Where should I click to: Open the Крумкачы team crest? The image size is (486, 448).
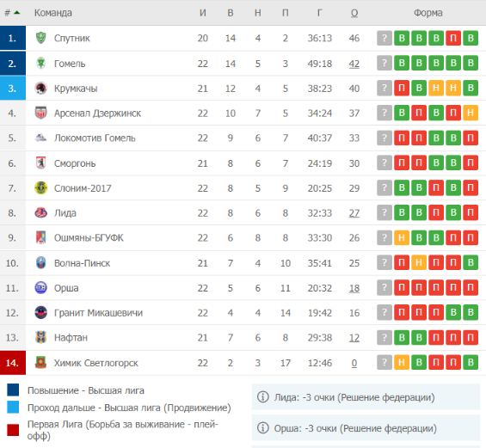click(40, 89)
